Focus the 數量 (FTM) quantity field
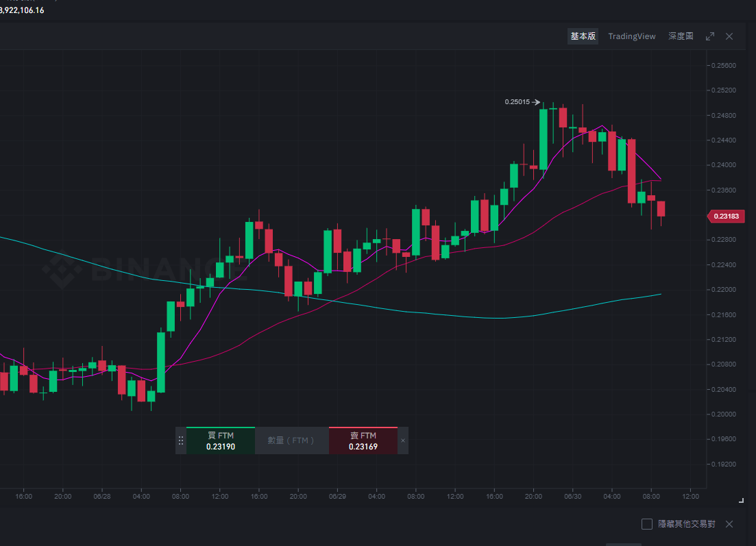The image size is (756, 546). point(292,440)
